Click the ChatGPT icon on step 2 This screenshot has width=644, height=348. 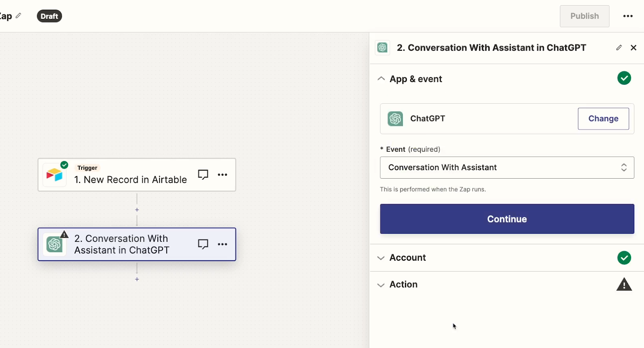(54, 245)
